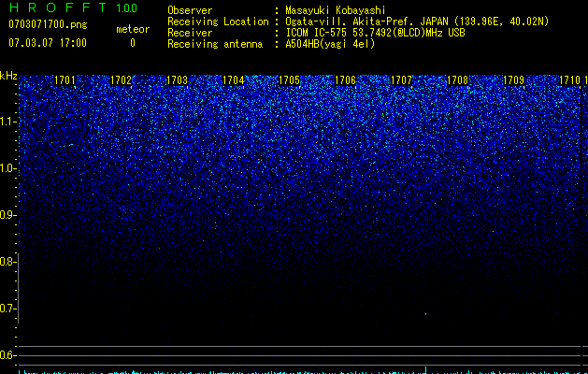Select the file name 0703071700.png
The height and width of the screenshot is (374, 588).
click(48, 24)
